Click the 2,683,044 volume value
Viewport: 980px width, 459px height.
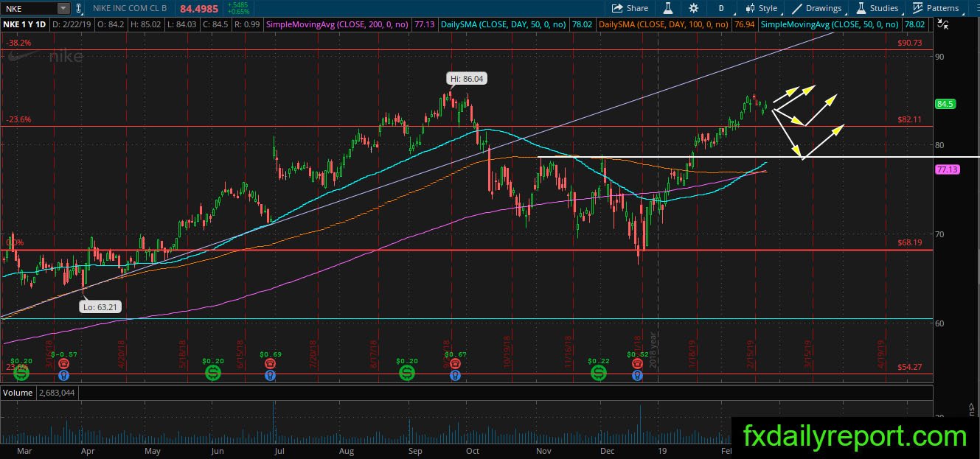[x=56, y=393]
